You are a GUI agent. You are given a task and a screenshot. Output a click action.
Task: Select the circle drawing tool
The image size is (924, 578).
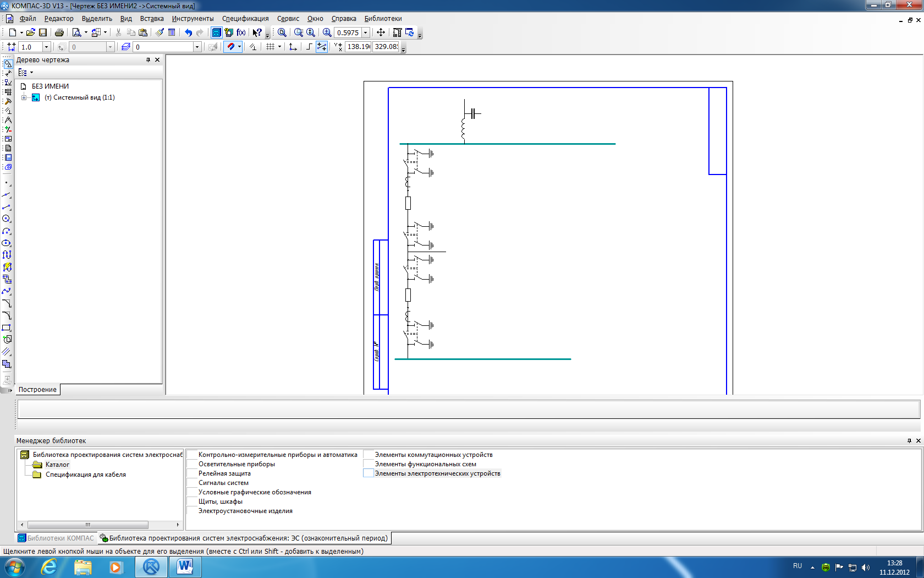(7, 219)
